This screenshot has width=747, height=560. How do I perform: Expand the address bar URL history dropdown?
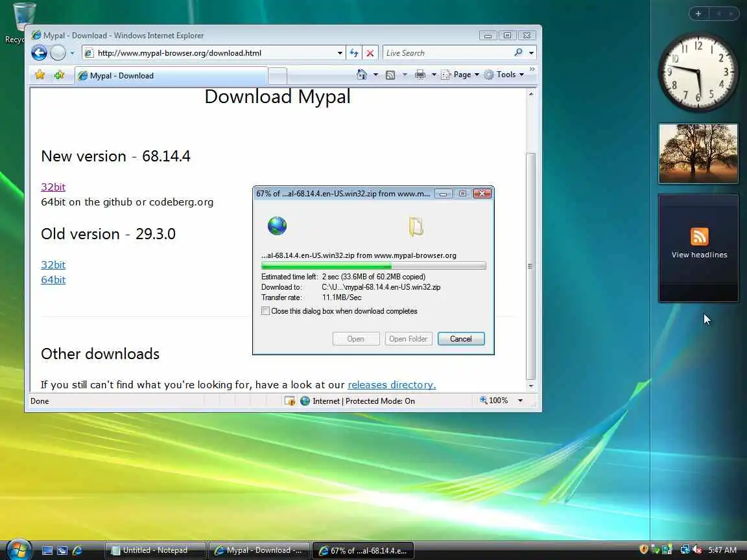pos(340,53)
